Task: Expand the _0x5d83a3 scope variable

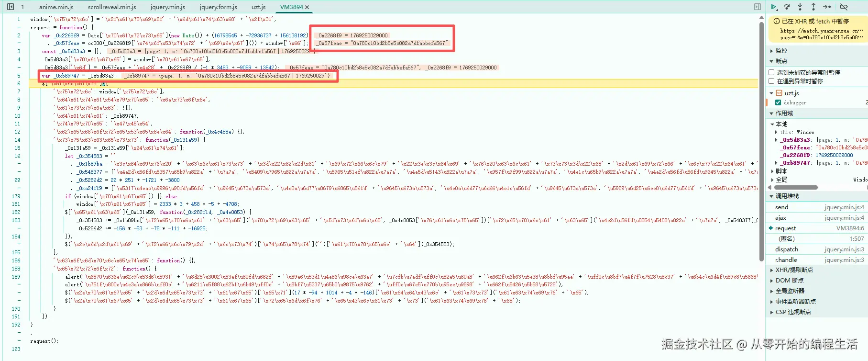Action: tap(776, 140)
